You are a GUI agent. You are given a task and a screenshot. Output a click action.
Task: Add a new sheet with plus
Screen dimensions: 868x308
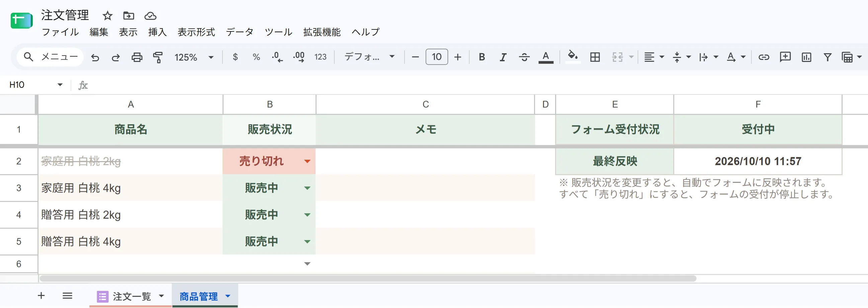click(41, 296)
